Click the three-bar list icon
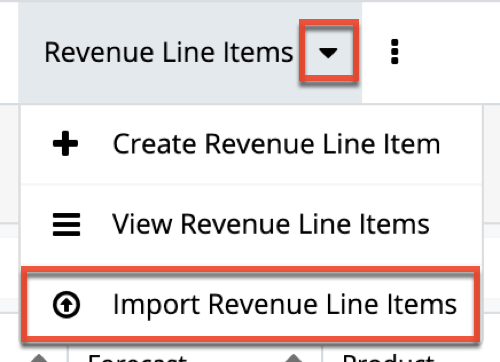The width and height of the screenshot is (500, 362). click(x=66, y=224)
